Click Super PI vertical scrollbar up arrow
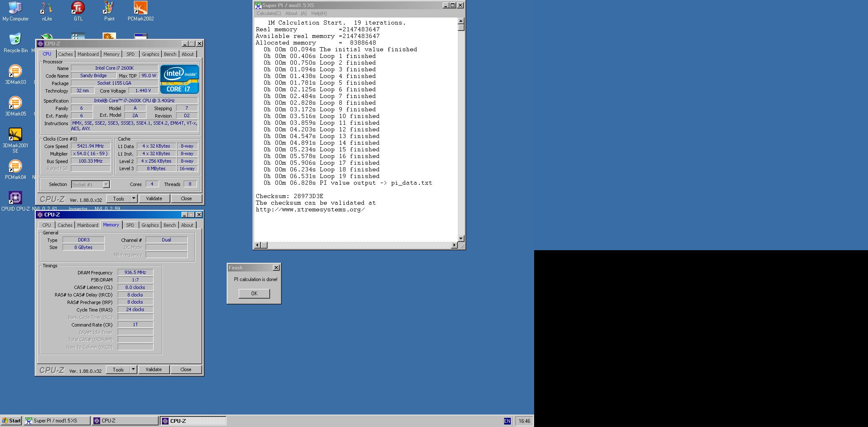 pos(461,21)
